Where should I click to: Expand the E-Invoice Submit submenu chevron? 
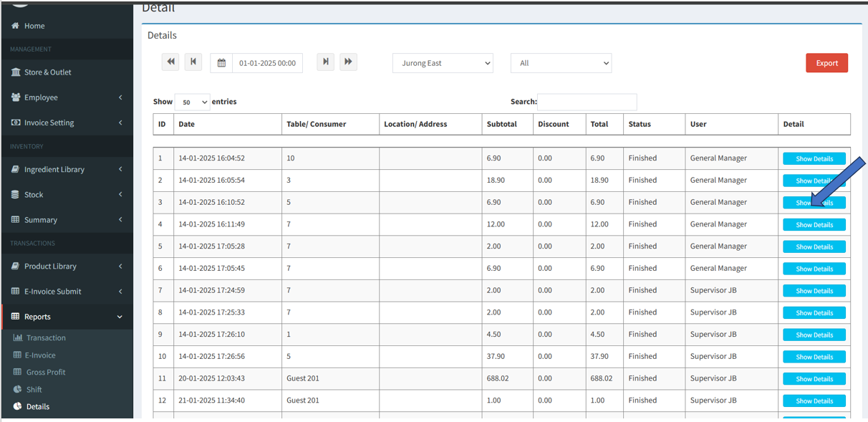(120, 291)
